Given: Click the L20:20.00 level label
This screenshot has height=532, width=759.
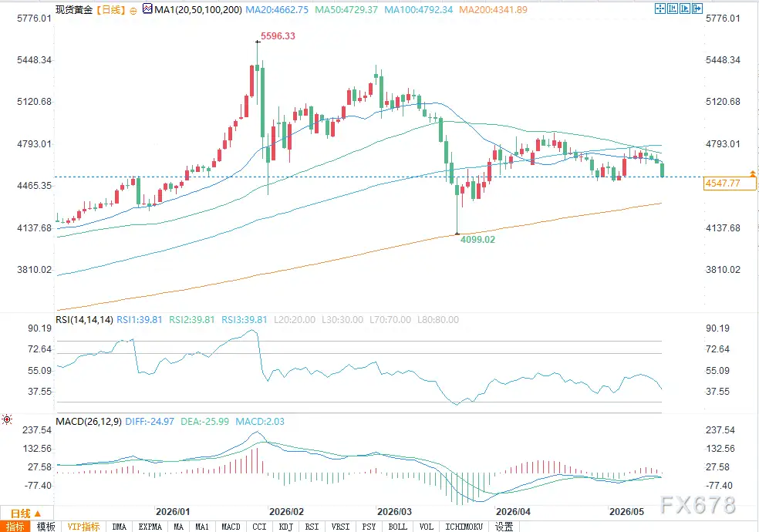Looking at the screenshot, I should (x=295, y=320).
